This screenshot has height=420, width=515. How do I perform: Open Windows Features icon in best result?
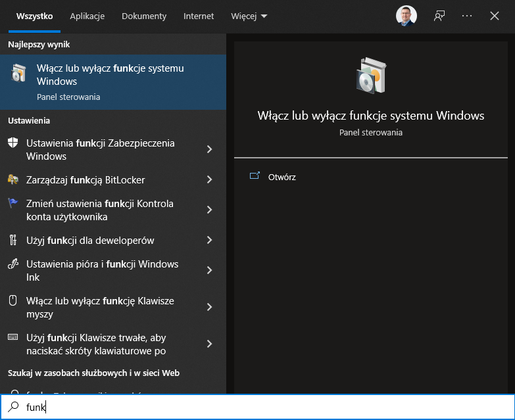coord(18,73)
